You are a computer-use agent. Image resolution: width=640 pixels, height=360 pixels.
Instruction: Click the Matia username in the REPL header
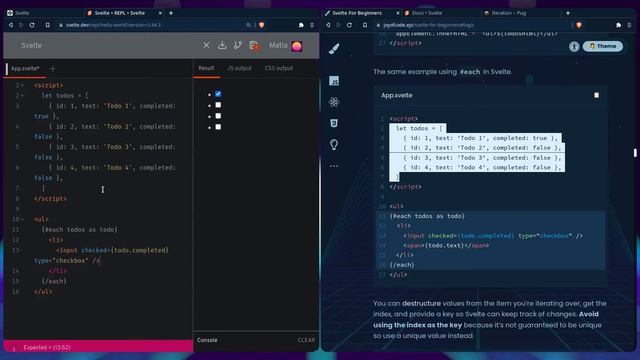tap(278, 45)
